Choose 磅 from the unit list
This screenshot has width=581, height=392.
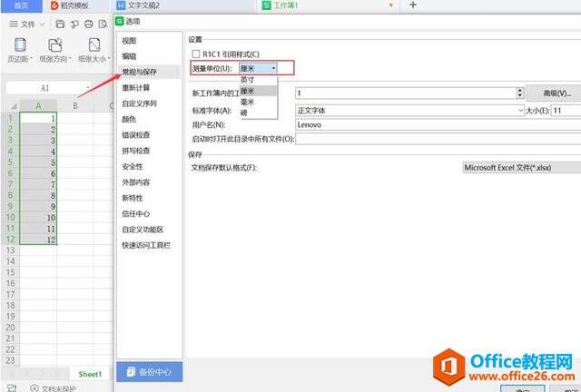[x=258, y=113]
